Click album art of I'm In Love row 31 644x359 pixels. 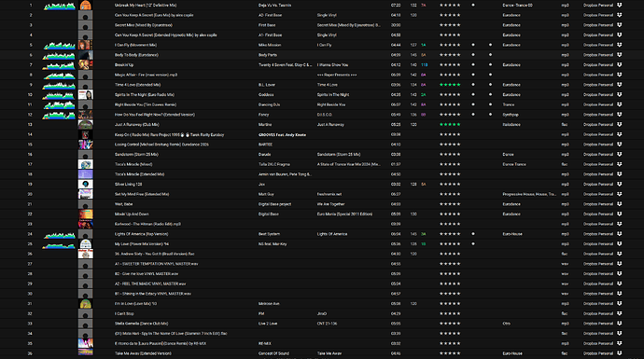[x=86, y=304]
